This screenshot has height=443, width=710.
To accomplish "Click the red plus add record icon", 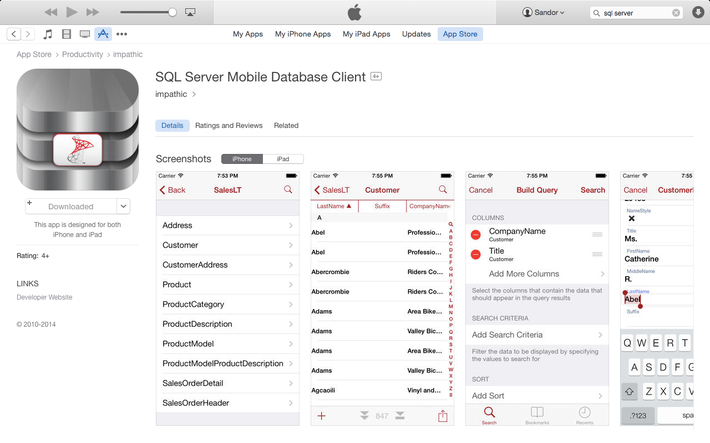I will pyautogui.click(x=321, y=416).
